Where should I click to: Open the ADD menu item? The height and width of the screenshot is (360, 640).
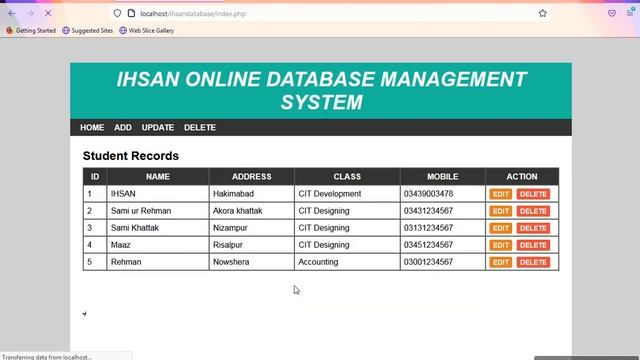[123, 128]
